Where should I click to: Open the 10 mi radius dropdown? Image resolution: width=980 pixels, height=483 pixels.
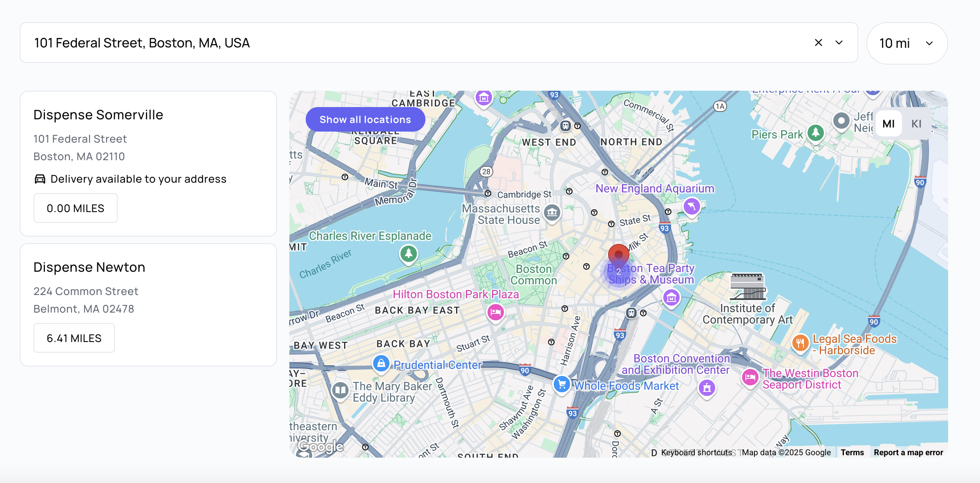click(907, 43)
